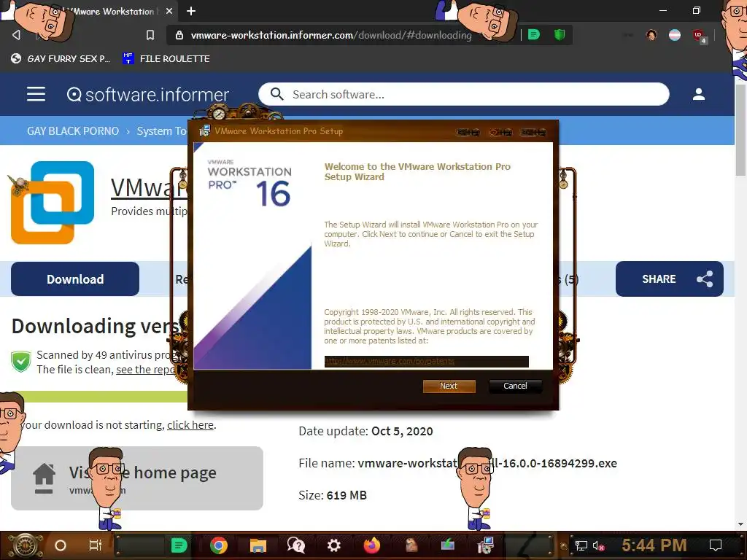Open Task View on the taskbar
The height and width of the screenshot is (560, 747).
point(96,545)
